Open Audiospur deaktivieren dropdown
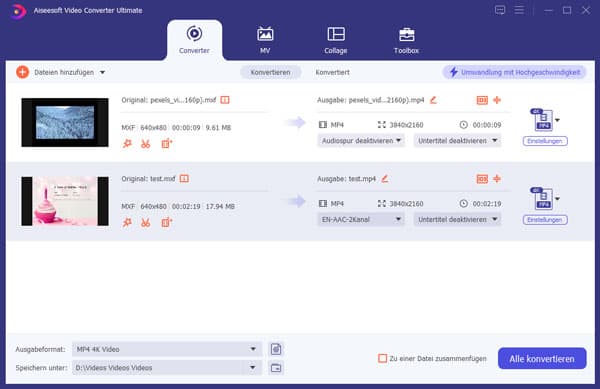The height and width of the screenshot is (389, 600). (x=361, y=141)
